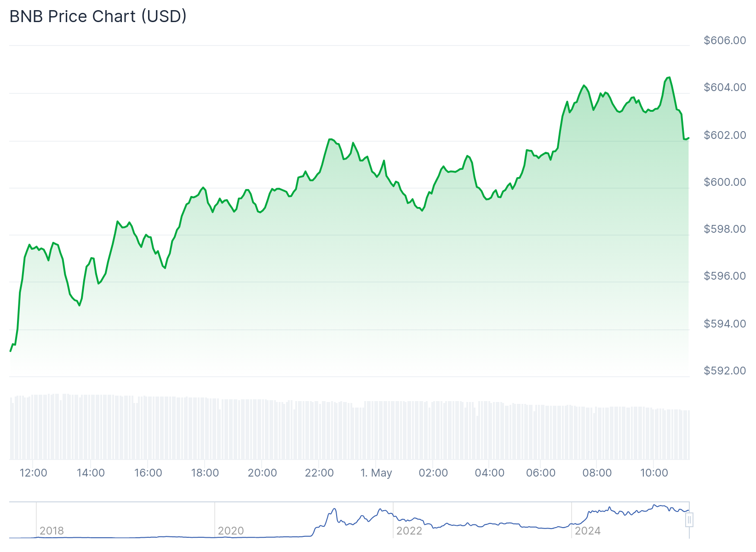The width and height of the screenshot is (756, 552).
Task: Click the $606.00 price axis label
Action: coord(725,40)
